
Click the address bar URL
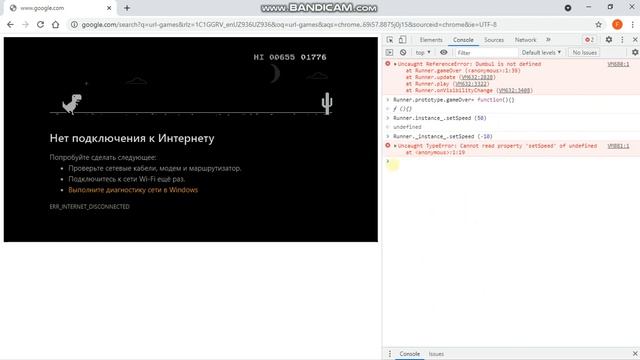click(x=289, y=24)
